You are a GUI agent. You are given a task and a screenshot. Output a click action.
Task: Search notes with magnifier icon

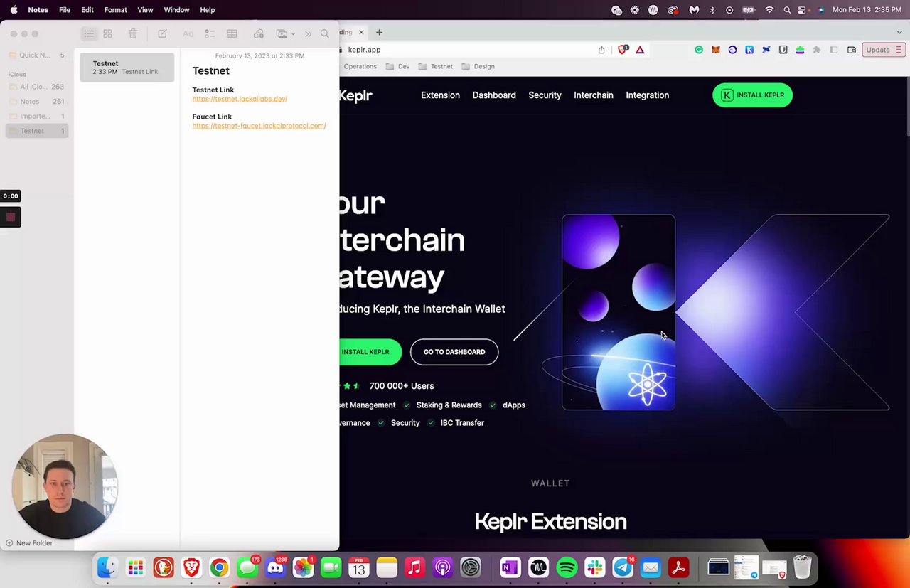coord(325,33)
